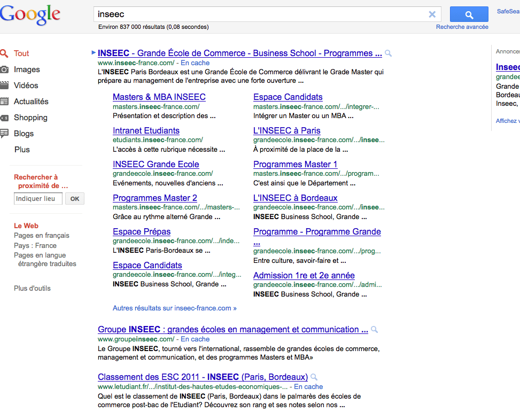Open Masters & MBA INSEEC sitelink
This screenshot has height=420, width=520.
pyautogui.click(x=159, y=97)
